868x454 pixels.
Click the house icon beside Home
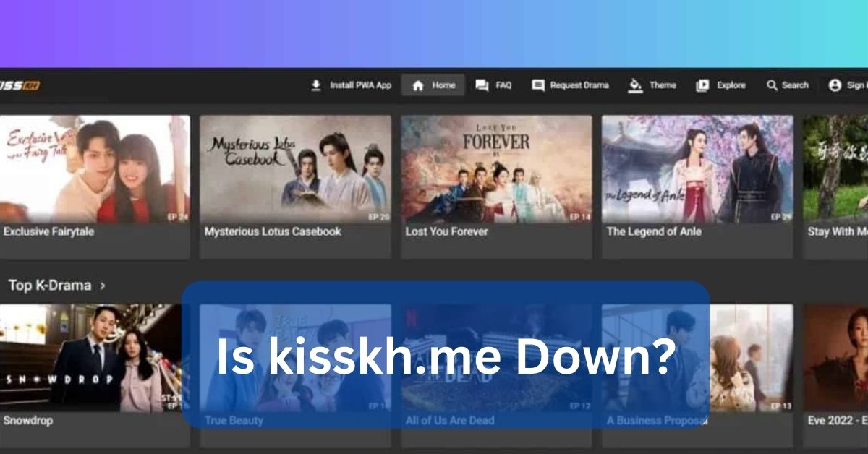click(417, 85)
